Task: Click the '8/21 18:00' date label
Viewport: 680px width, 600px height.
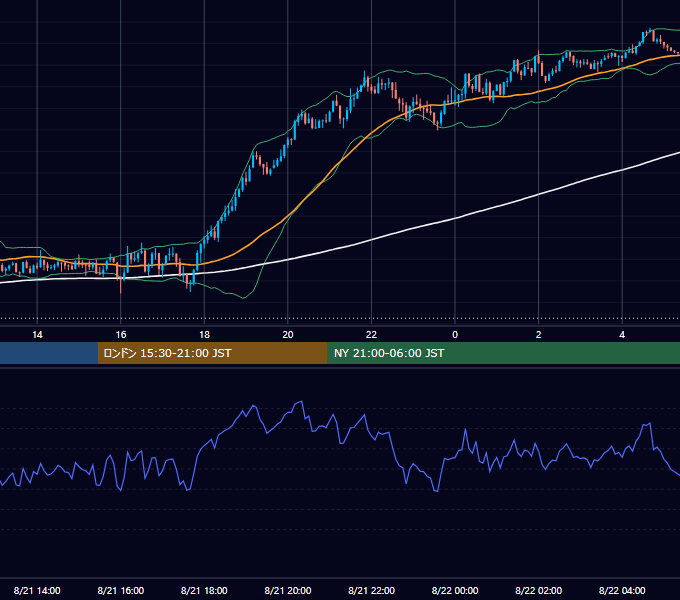Action: (204, 590)
